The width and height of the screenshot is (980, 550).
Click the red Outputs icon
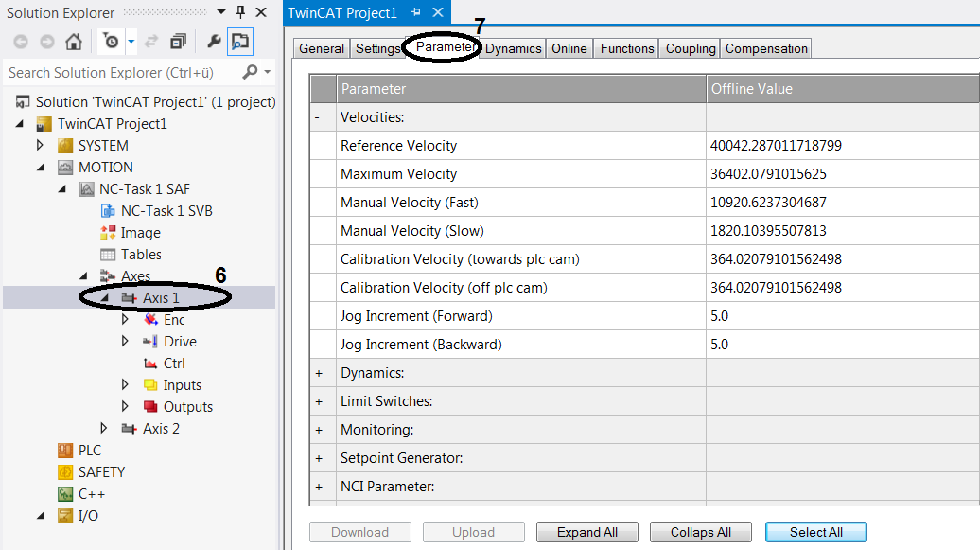pyautogui.click(x=150, y=407)
